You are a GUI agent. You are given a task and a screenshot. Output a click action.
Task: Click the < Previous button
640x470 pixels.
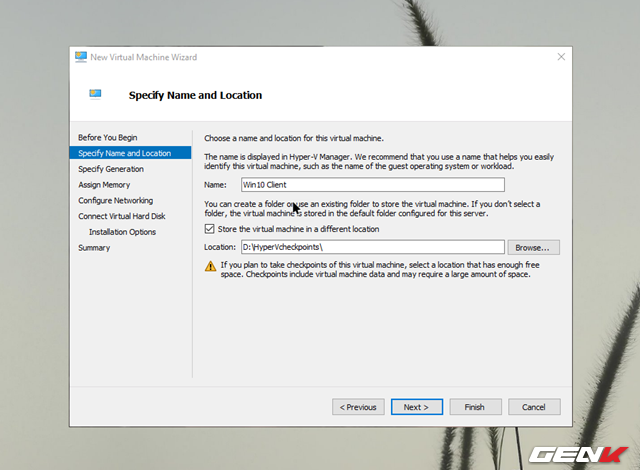click(358, 407)
